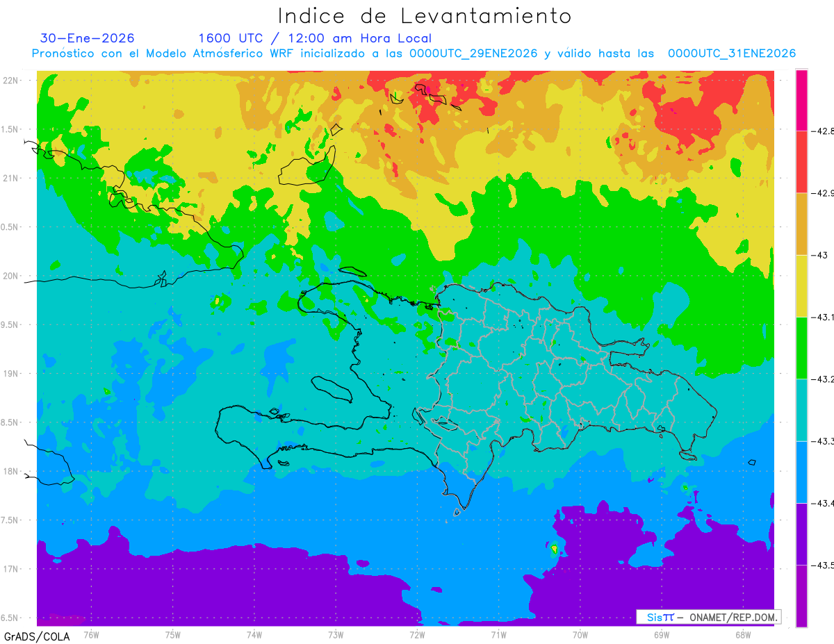Click the 69W longitude label

click(661, 634)
